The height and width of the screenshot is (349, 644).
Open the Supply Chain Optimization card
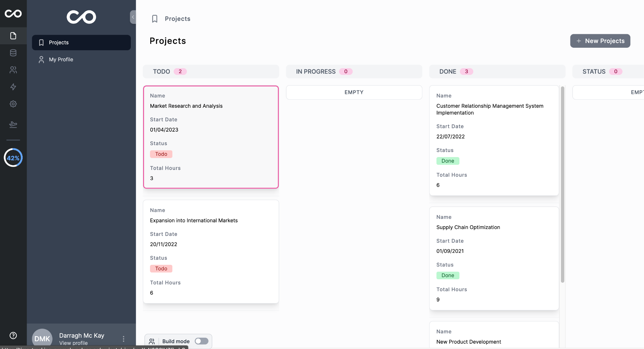coord(494,258)
